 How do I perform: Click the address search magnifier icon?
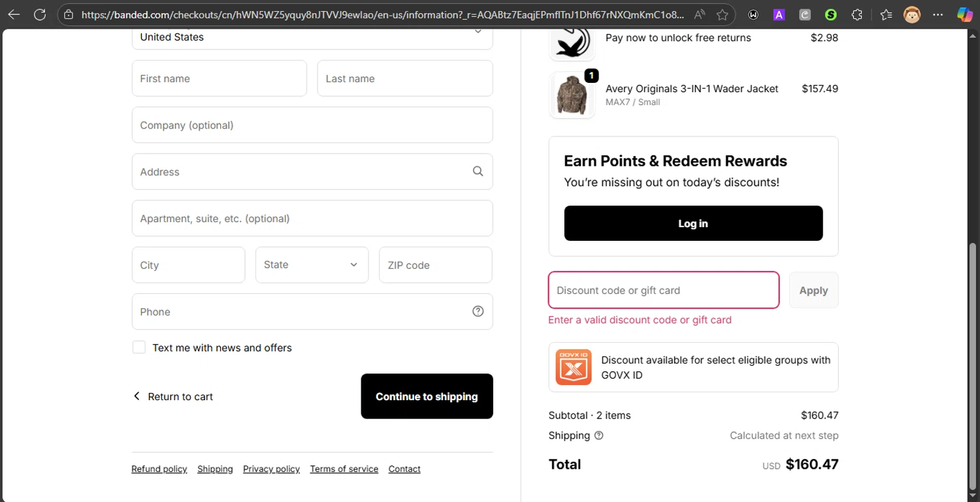tap(478, 171)
